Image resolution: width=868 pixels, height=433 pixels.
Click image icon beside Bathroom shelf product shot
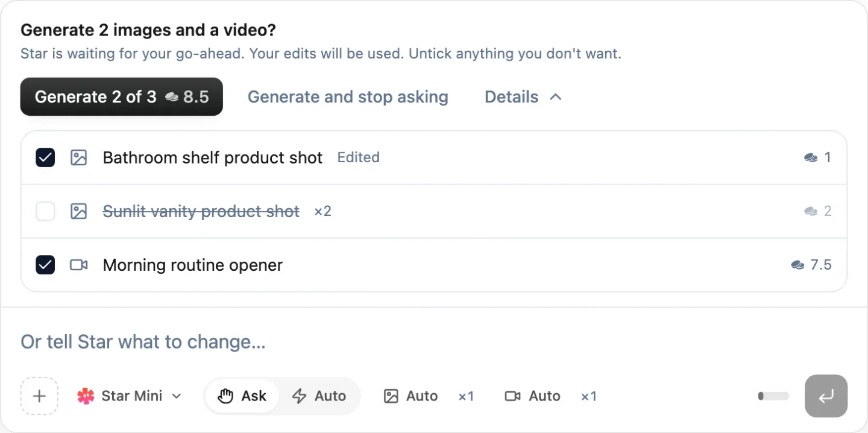point(79,157)
